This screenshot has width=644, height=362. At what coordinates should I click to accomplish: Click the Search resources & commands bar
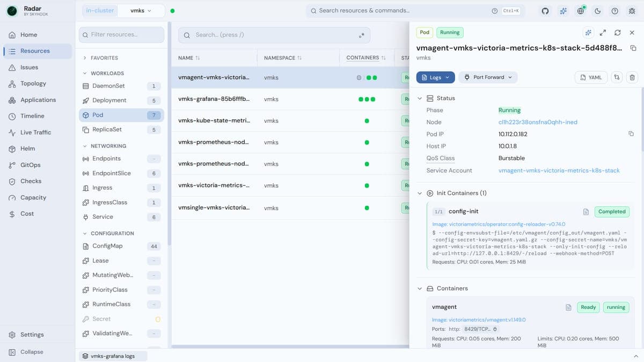(415, 11)
